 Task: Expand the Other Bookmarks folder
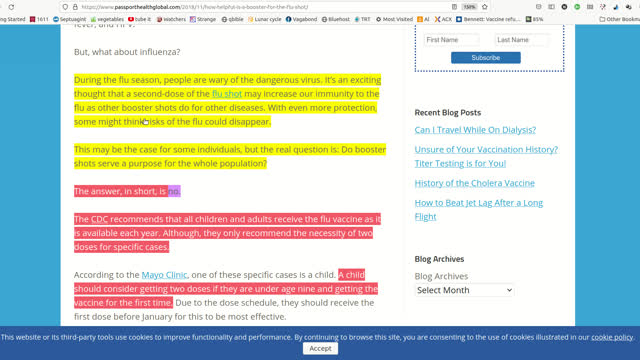point(619,19)
